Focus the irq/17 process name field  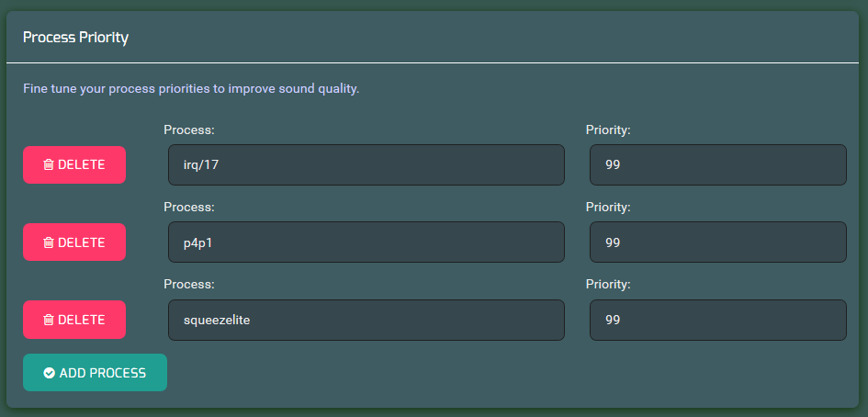[366, 165]
